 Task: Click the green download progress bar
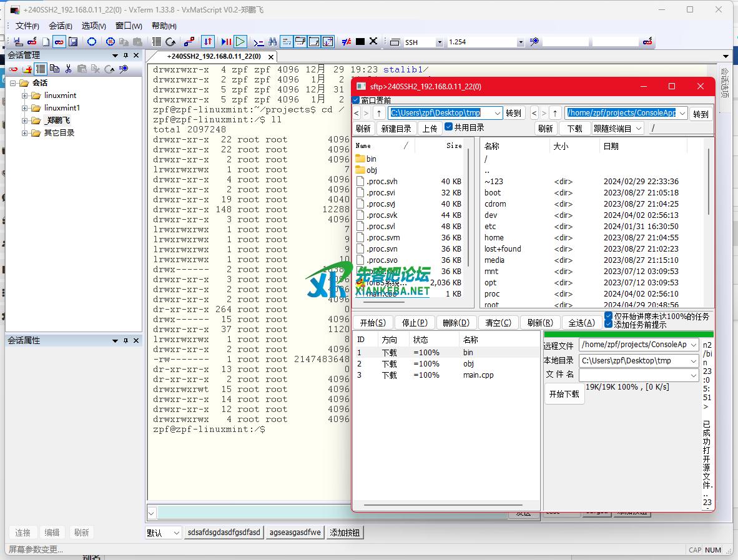pos(629,334)
